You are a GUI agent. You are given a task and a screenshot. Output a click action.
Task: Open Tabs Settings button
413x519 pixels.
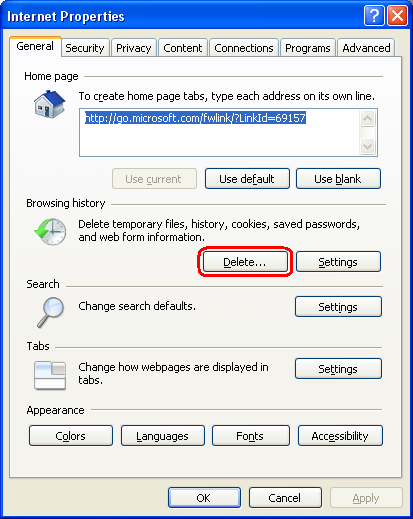click(338, 368)
